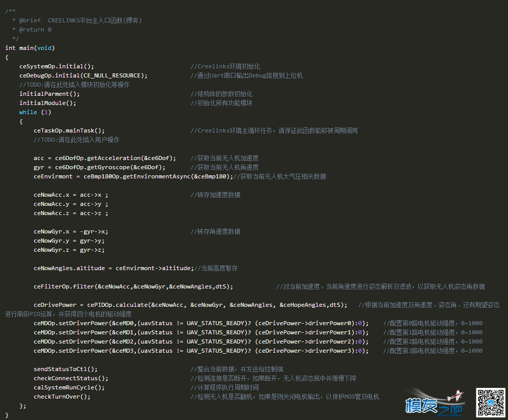Click the 'ceNowGyr.z = gyr->z;' line

tap(69, 250)
